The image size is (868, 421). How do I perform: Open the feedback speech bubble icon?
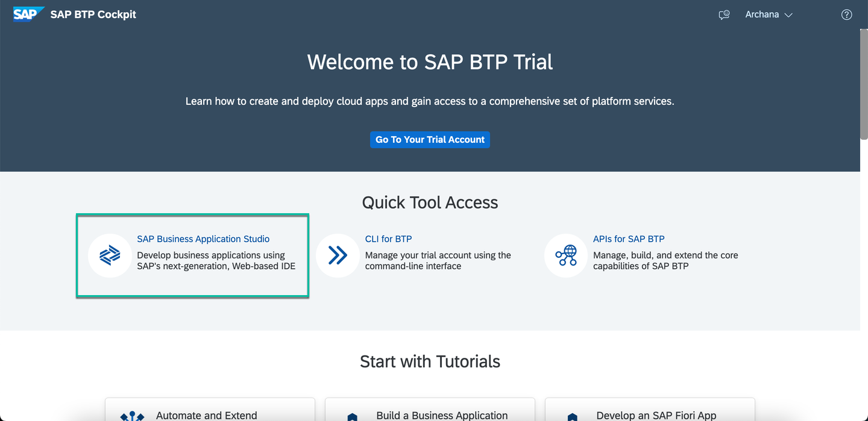pyautogui.click(x=725, y=14)
